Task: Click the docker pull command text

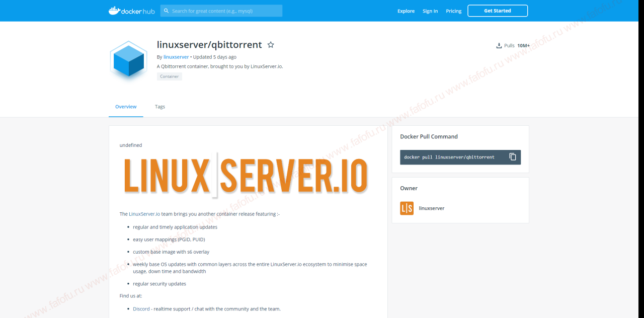Action: pyautogui.click(x=449, y=157)
